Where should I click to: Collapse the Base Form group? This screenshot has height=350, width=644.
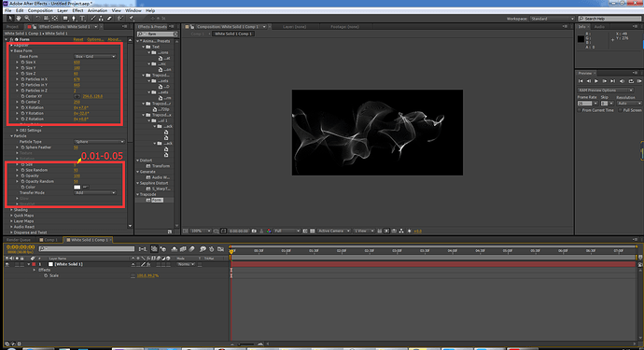point(11,51)
